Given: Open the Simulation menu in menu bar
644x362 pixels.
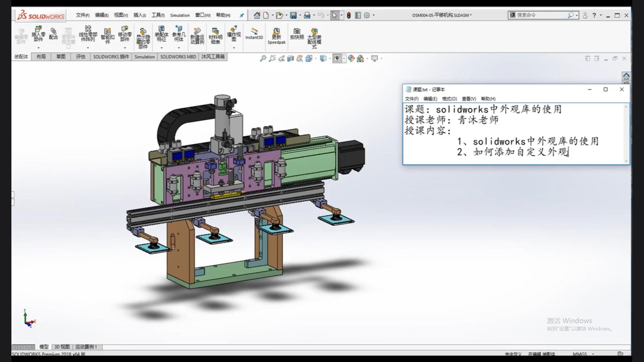Looking at the screenshot, I should click(x=180, y=15).
